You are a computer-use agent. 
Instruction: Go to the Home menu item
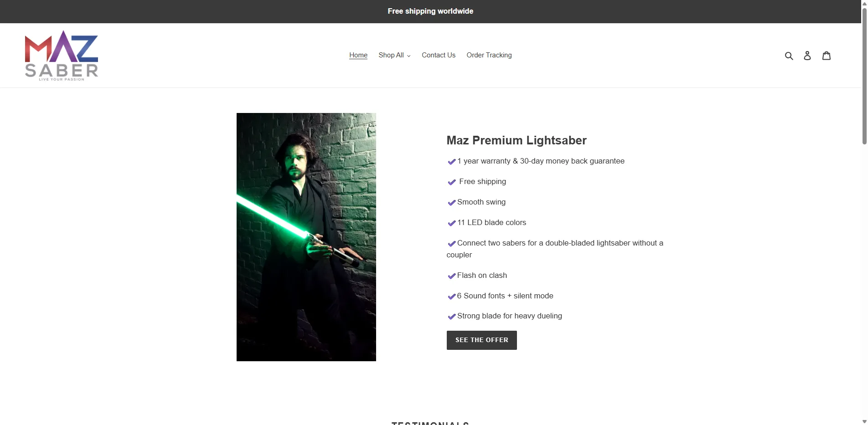point(358,55)
